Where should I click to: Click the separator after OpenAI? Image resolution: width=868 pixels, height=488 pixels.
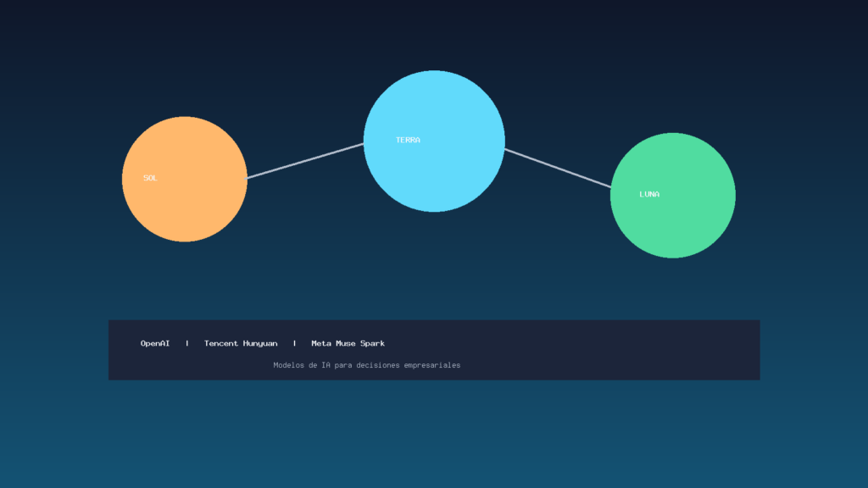(x=187, y=343)
